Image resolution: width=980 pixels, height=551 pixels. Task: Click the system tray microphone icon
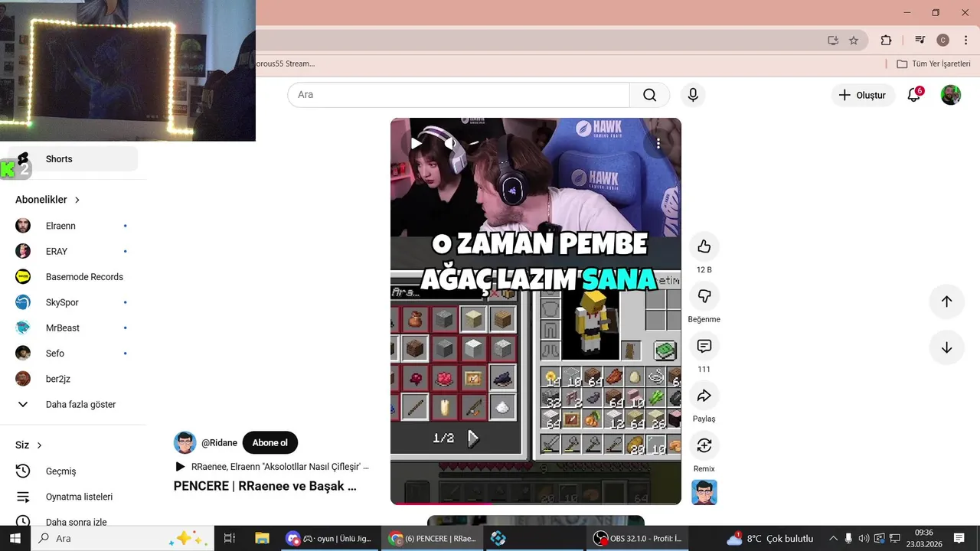coord(848,539)
